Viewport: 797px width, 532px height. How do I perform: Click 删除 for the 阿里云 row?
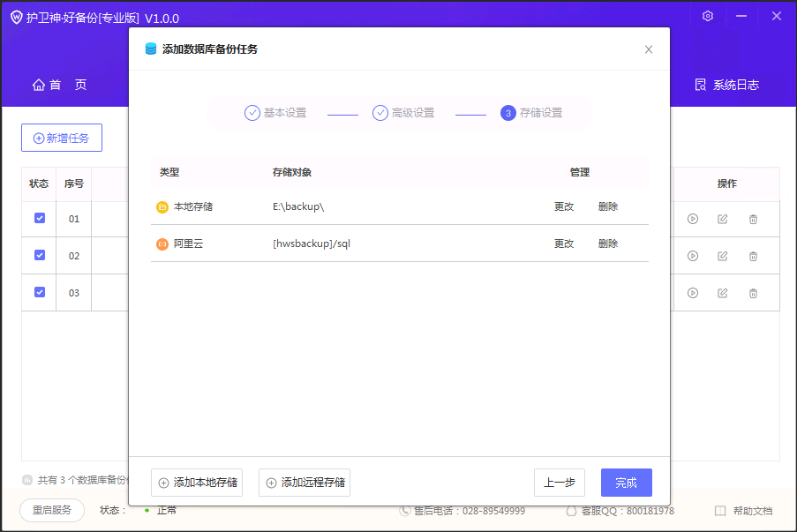(x=608, y=244)
